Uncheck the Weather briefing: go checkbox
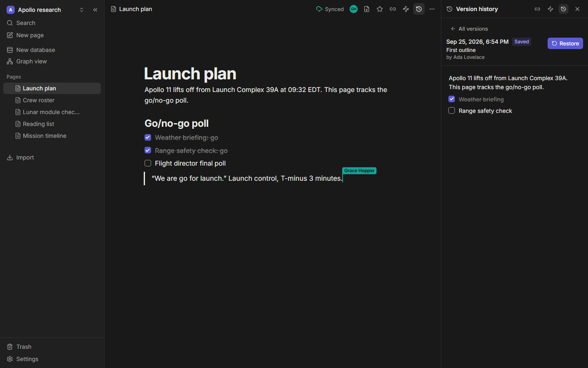Image resolution: width=588 pixels, height=368 pixels. [148, 137]
